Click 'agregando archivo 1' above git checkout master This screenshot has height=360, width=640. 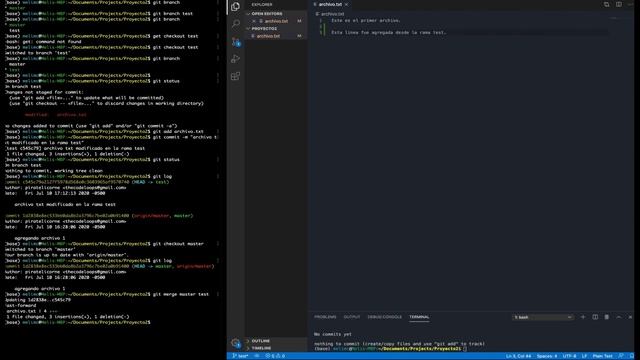click(40, 238)
